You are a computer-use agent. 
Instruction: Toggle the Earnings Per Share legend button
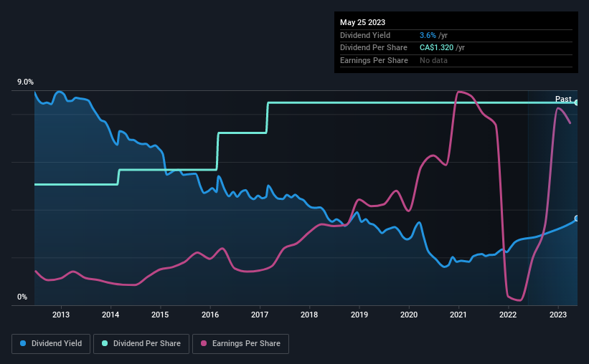(240, 344)
